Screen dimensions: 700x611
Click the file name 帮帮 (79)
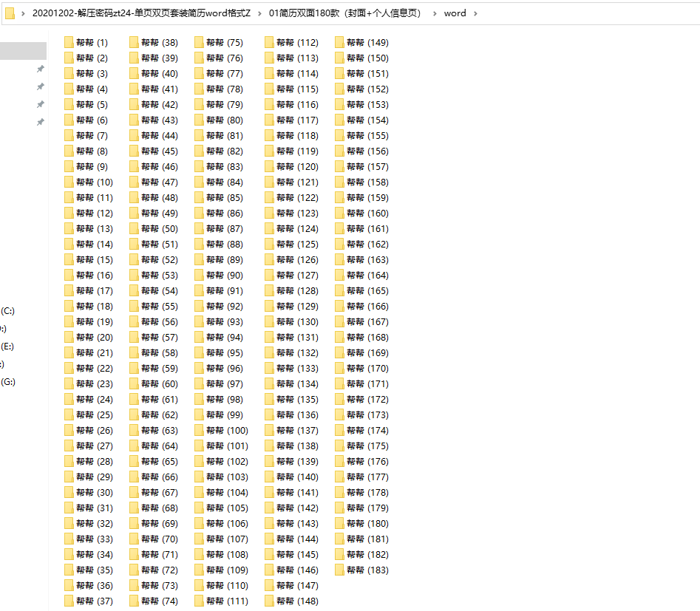coord(225,104)
